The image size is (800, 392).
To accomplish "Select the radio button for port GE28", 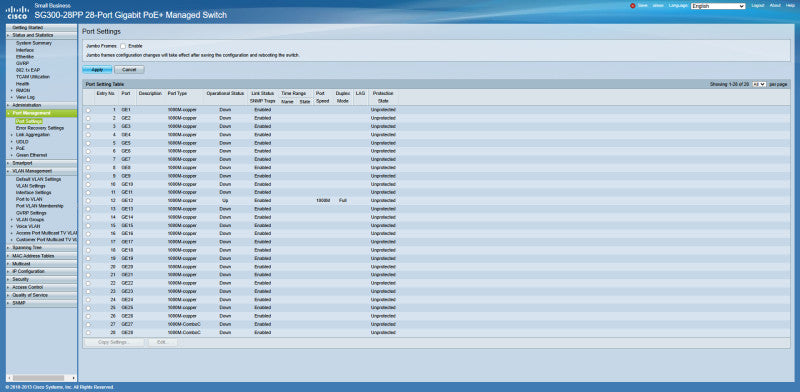I will [x=88, y=332].
